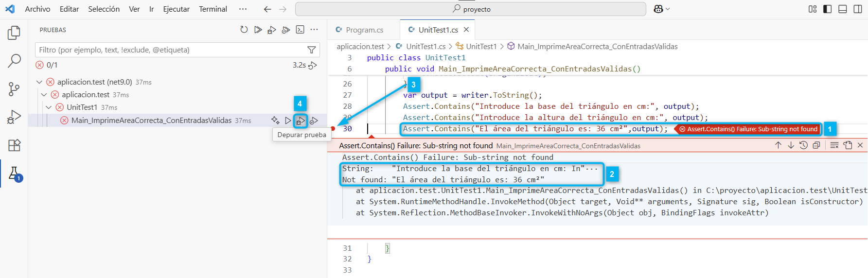Show the test output terminal

point(300,30)
